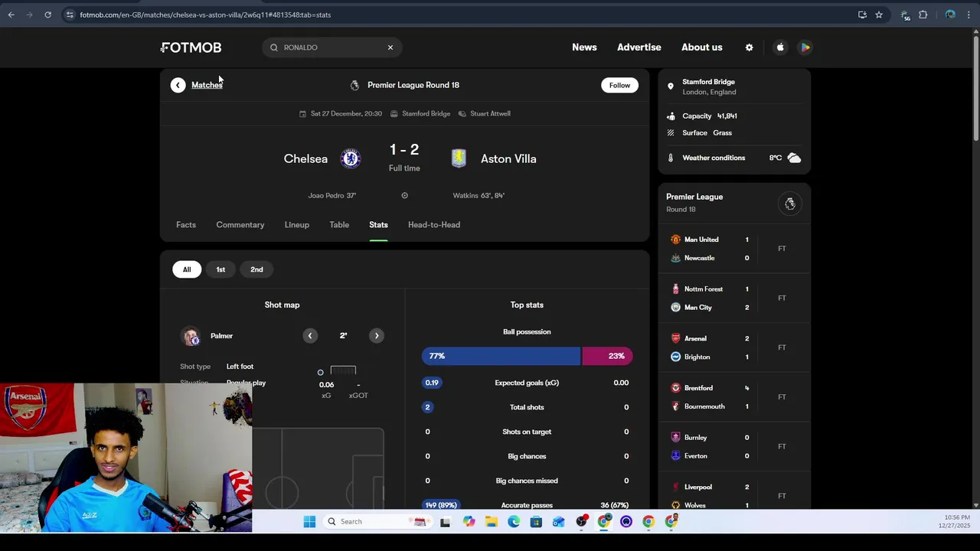
Task: Open settings gear in the header
Action: click(x=749, y=47)
